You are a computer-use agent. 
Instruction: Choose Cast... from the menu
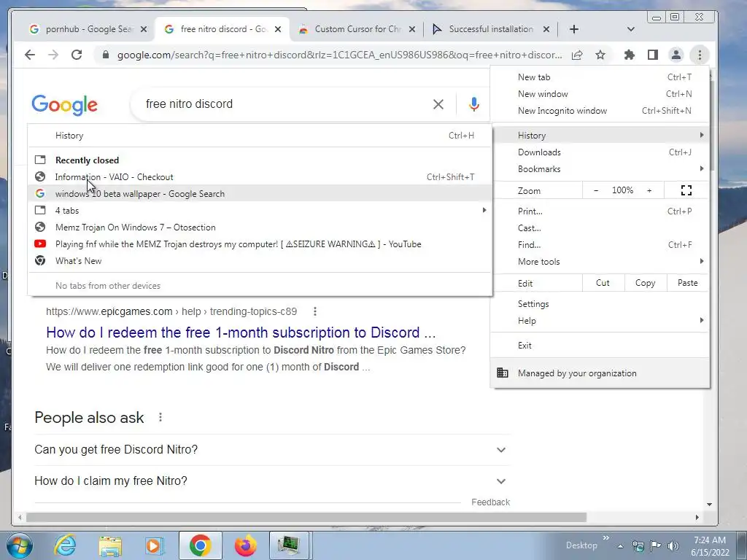tap(600, 228)
